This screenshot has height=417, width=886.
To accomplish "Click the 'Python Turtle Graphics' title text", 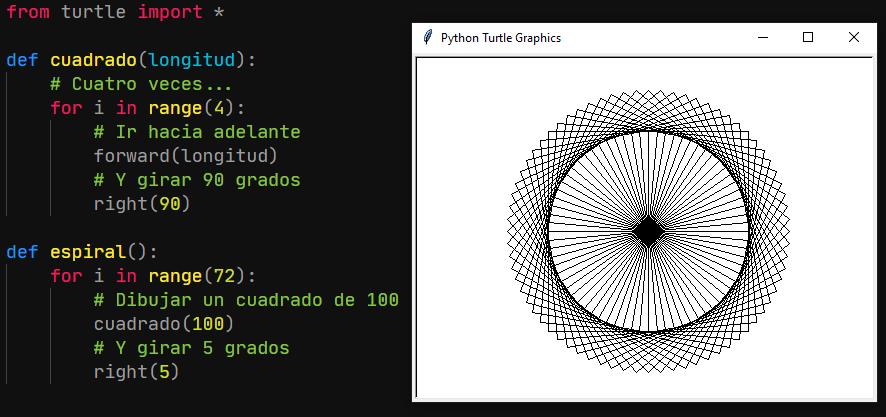I will (500, 38).
